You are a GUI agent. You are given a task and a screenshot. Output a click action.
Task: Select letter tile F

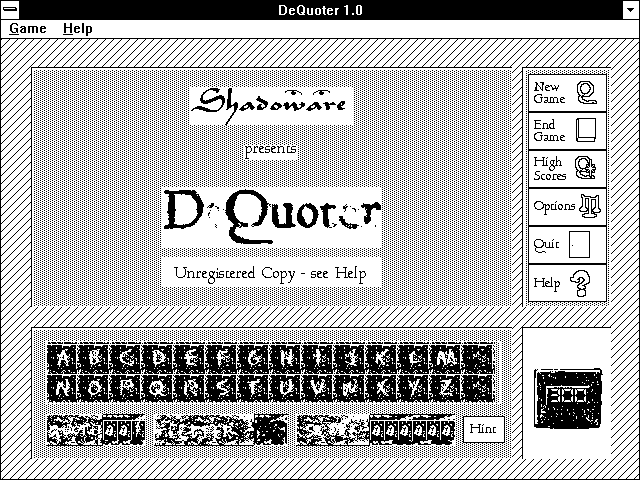click(222, 358)
